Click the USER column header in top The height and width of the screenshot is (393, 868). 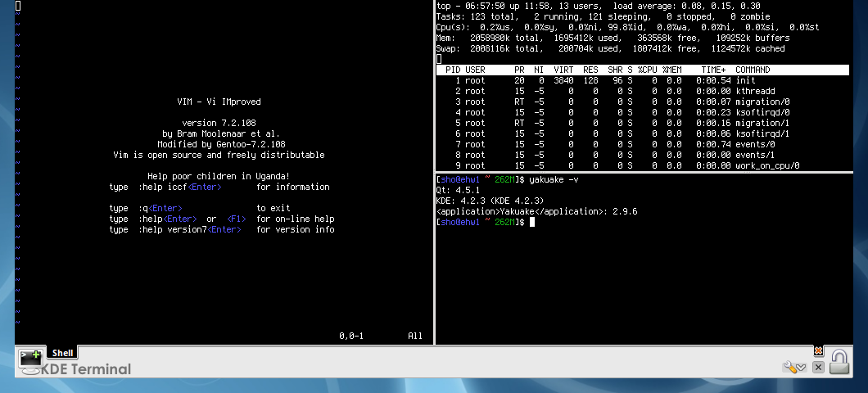(x=475, y=70)
